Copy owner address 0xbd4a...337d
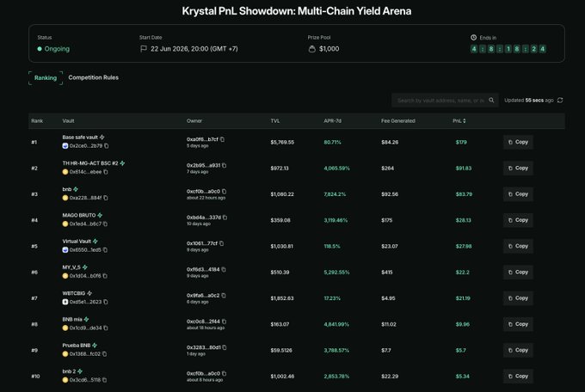This screenshot has width=585, height=392. tap(225, 217)
